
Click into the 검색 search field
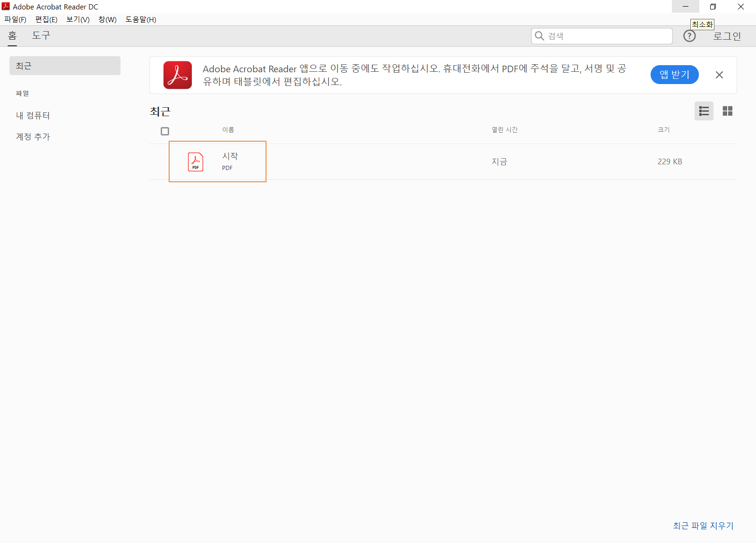601,36
